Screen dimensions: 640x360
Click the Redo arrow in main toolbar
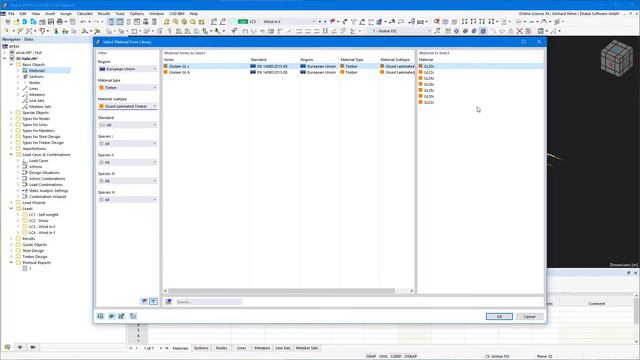coord(97,22)
